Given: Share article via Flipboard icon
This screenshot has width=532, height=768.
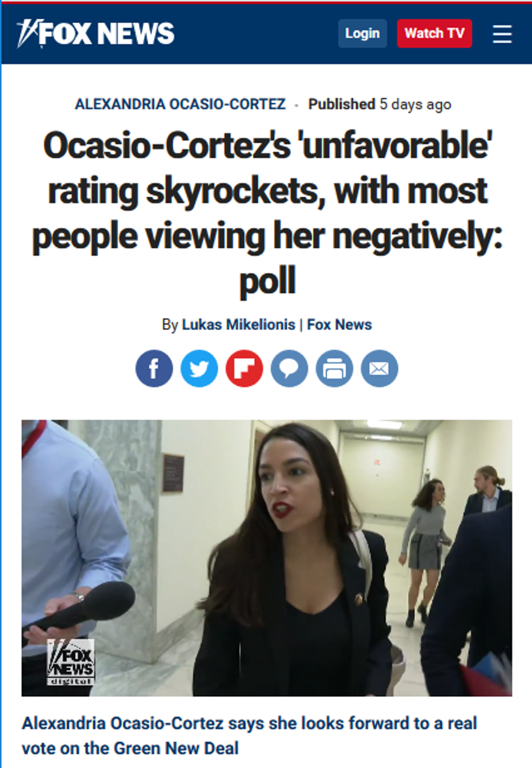Looking at the screenshot, I should point(244,368).
